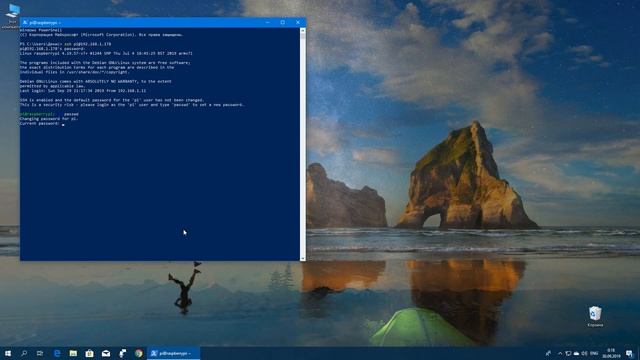Close the PowerShell window
The height and width of the screenshot is (360, 640).
298,22
